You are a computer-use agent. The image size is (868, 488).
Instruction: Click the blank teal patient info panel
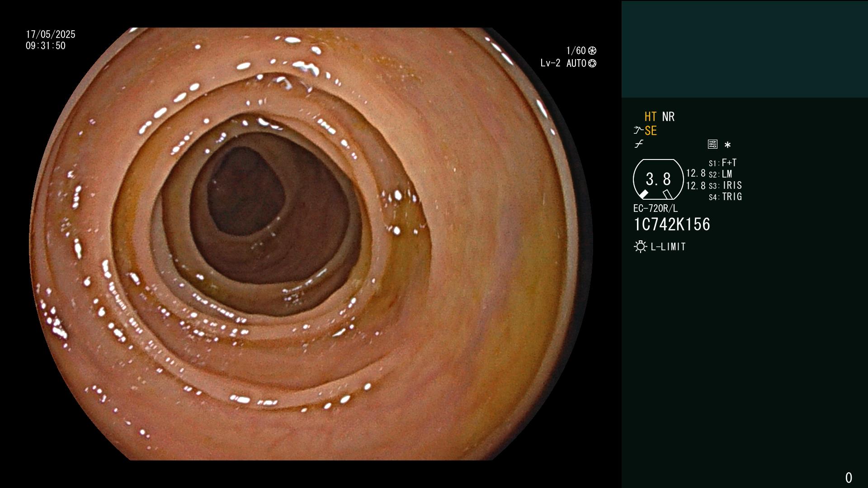tap(745, 49)
